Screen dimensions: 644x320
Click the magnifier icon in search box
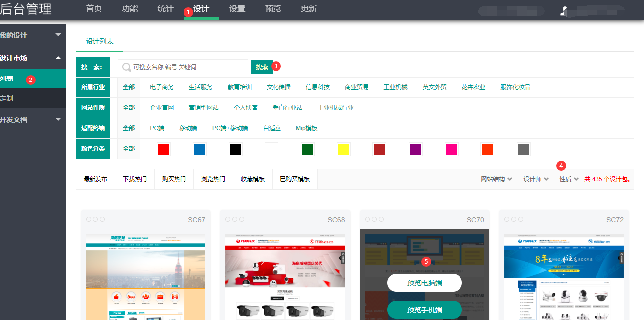tap(127, 67)
